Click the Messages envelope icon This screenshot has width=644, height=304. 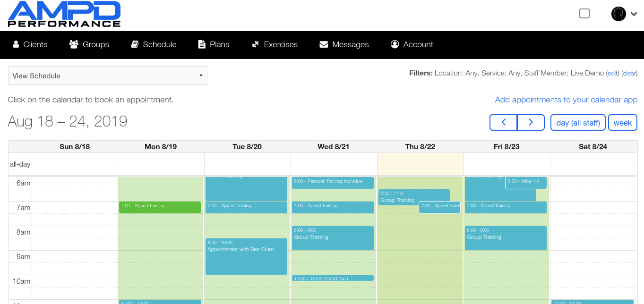point(324,44)
